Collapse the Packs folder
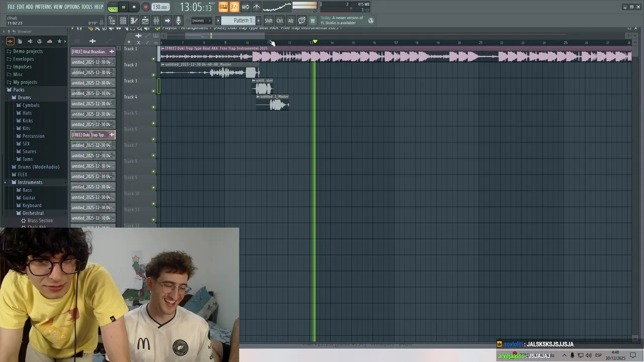 (x=19, y=90)
